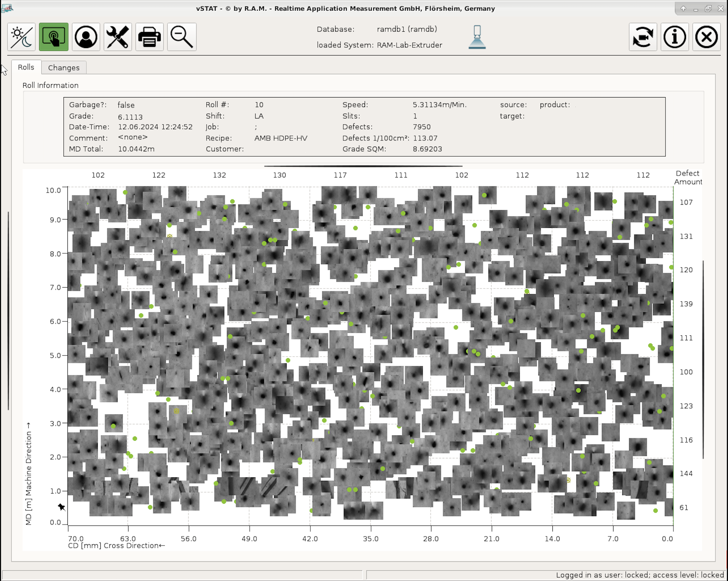Open the wrench and screwdriver settings

(117, 37)
